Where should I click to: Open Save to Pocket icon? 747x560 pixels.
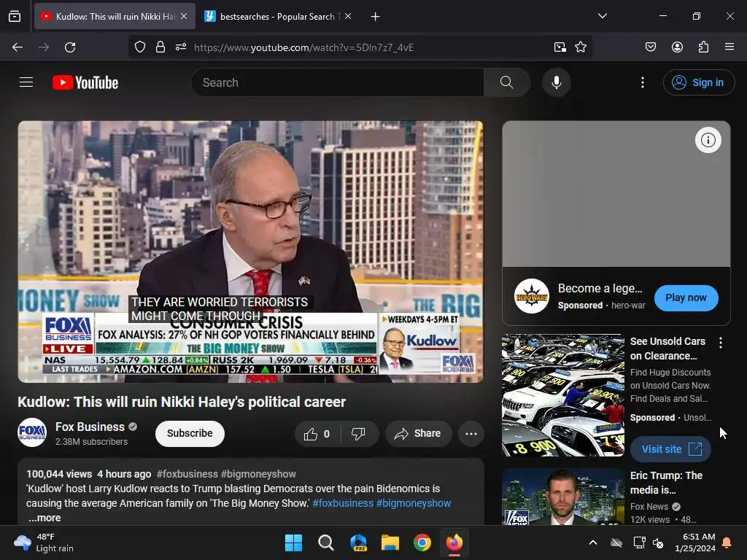[x=650, y=47]
